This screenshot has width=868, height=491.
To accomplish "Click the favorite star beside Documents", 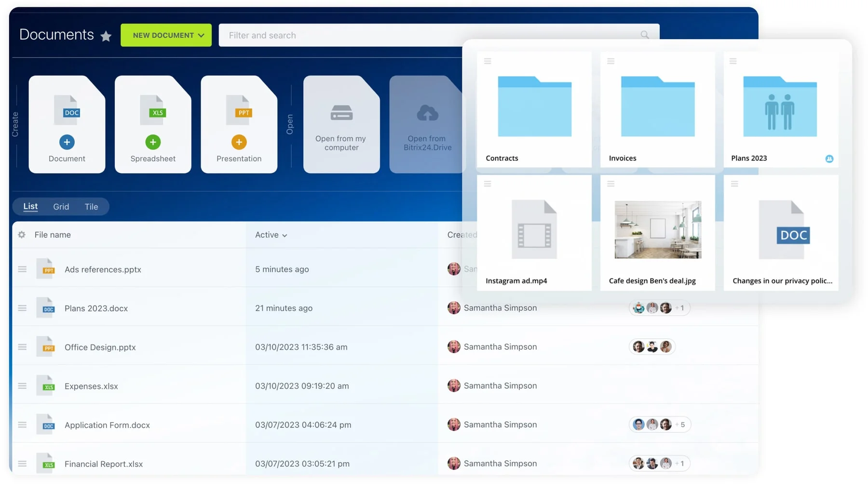I will (106, 36).
